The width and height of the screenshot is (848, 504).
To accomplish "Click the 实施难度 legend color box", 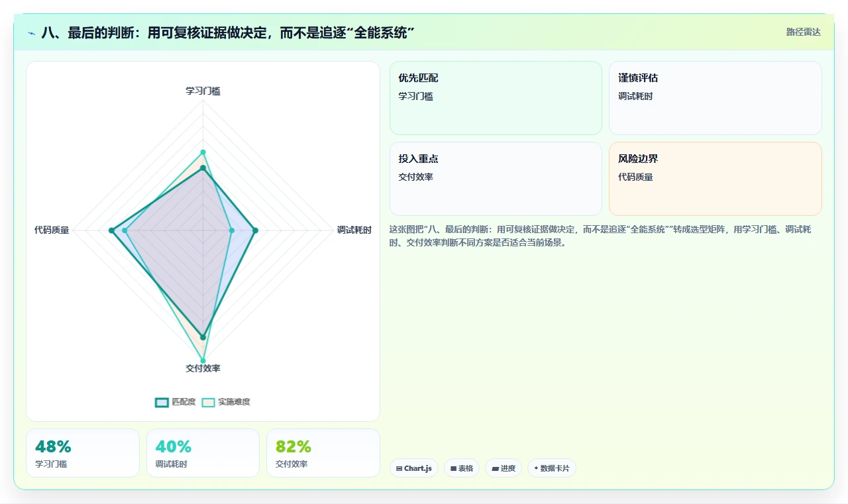I will coord(209,402).
